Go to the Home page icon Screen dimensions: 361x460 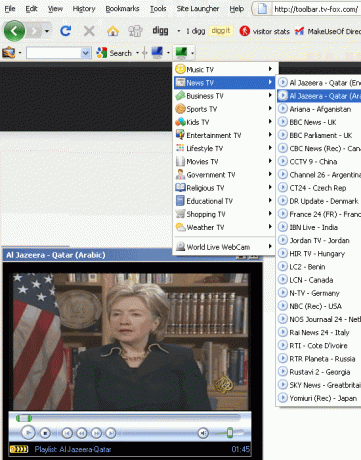coord(113,31)
